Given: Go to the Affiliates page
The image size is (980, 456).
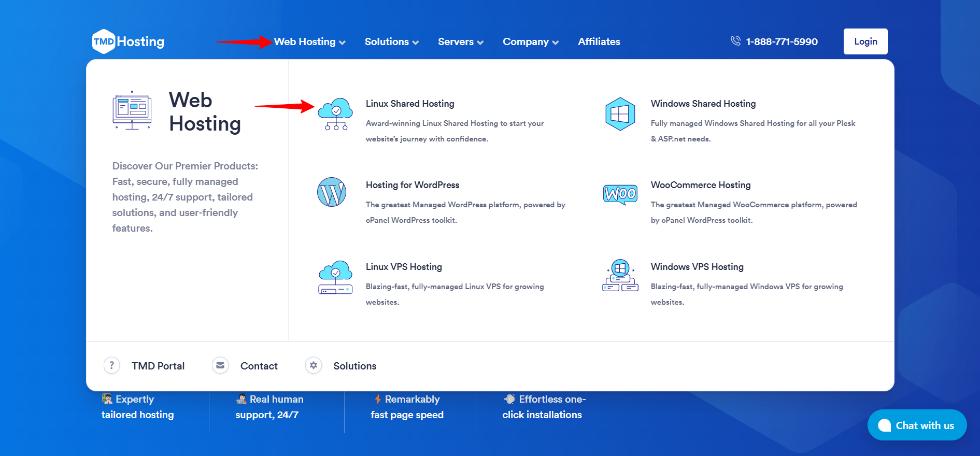Looking at the screenshot, I should click(599, 41).
